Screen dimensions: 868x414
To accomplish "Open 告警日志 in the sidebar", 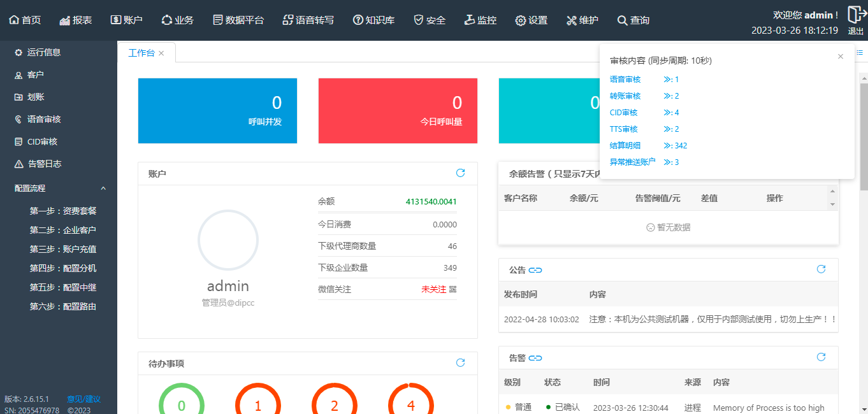I will [x=44, y=164].
